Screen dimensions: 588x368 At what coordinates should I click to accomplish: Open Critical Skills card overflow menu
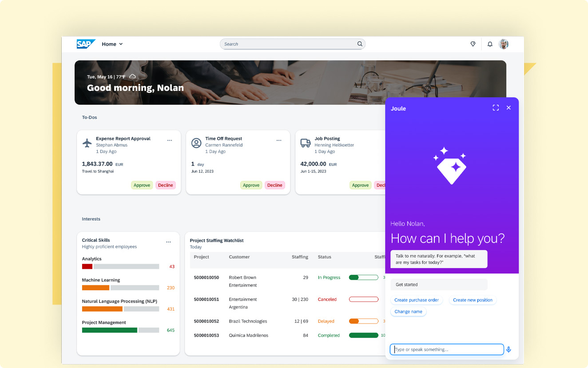click(x=168, y=242)
